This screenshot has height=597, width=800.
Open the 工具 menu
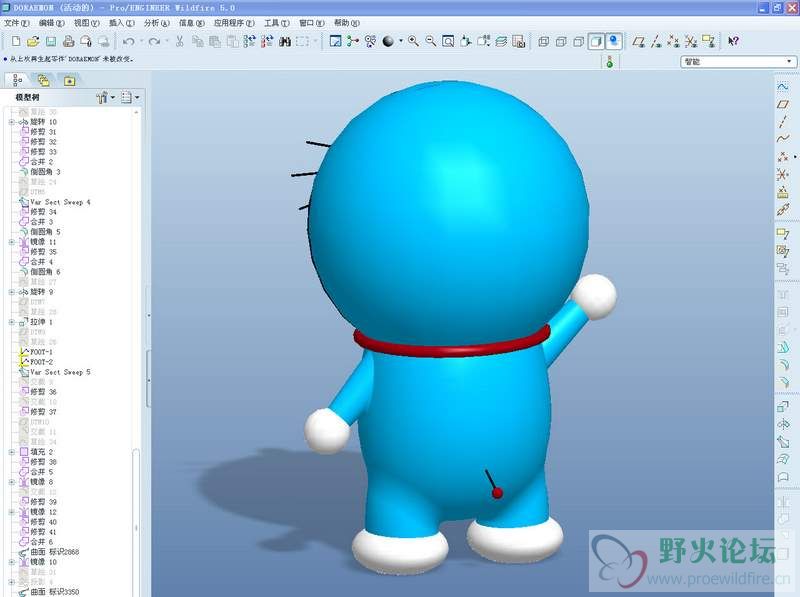coord(276,23)
